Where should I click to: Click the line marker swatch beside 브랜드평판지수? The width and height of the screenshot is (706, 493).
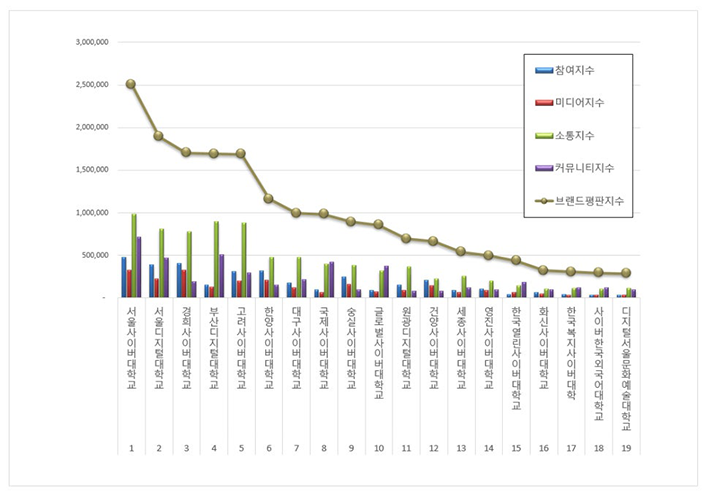coord(544,201)
